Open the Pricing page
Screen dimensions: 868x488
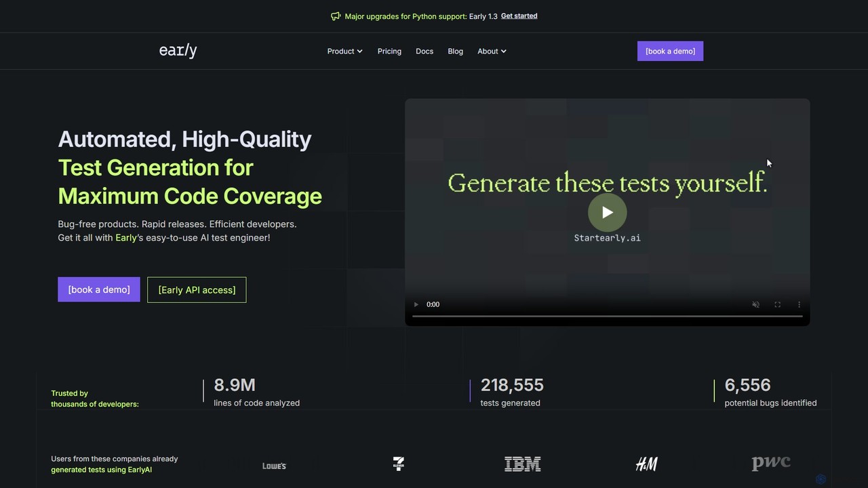click(x=389, y=52)
